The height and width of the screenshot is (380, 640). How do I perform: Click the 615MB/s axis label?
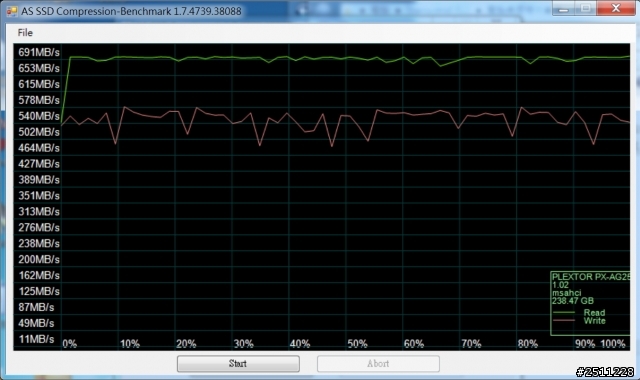pos(39,84)
